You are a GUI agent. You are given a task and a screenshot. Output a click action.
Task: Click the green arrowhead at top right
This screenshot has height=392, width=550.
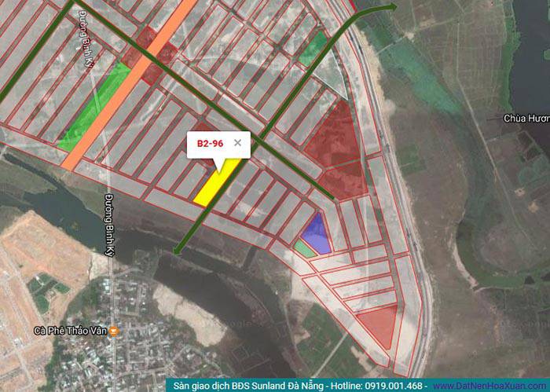pyautogui.click(x=391, y=7)
